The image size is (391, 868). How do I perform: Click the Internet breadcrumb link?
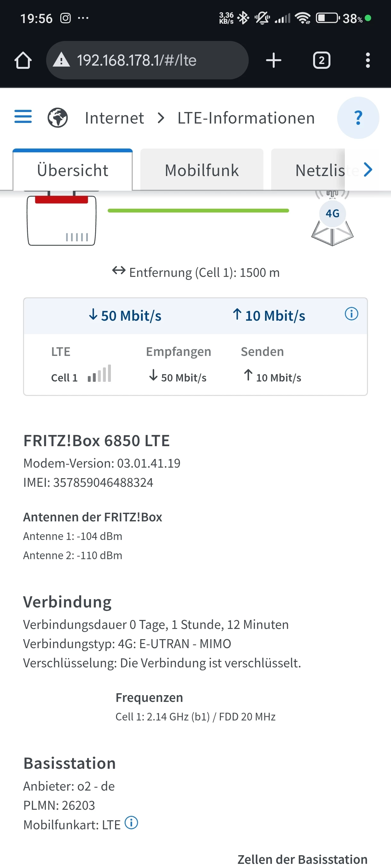[114, 118]
